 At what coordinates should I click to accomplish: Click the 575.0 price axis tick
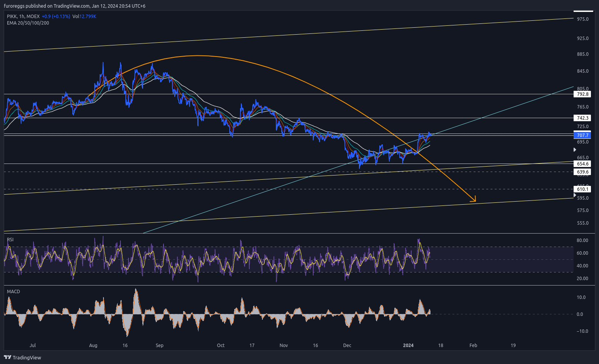pyautogui.click(x=583, y=210)
